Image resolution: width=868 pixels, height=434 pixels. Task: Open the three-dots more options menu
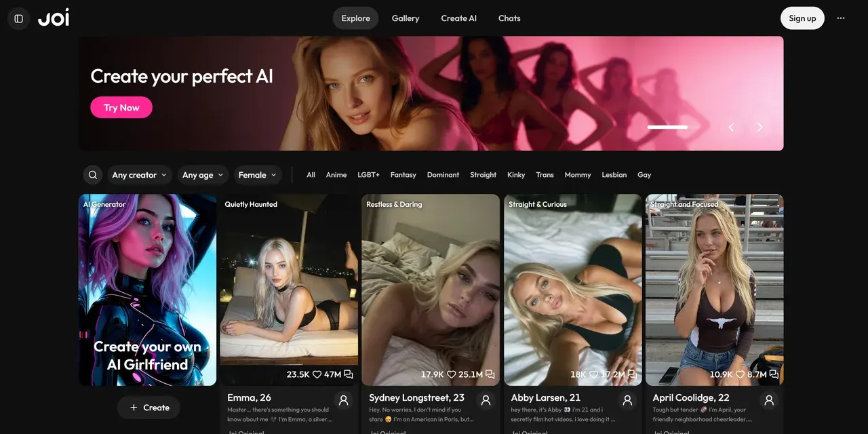point(841,18)
